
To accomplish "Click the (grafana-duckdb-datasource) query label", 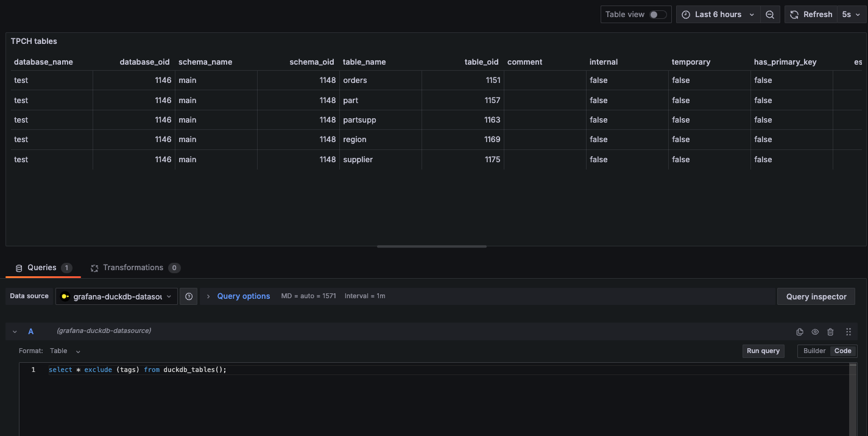I will [x=104, y=331].
